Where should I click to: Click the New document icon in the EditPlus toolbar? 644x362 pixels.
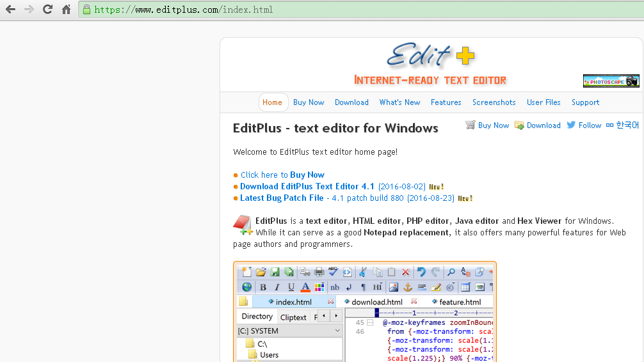[x=246, y=272]
